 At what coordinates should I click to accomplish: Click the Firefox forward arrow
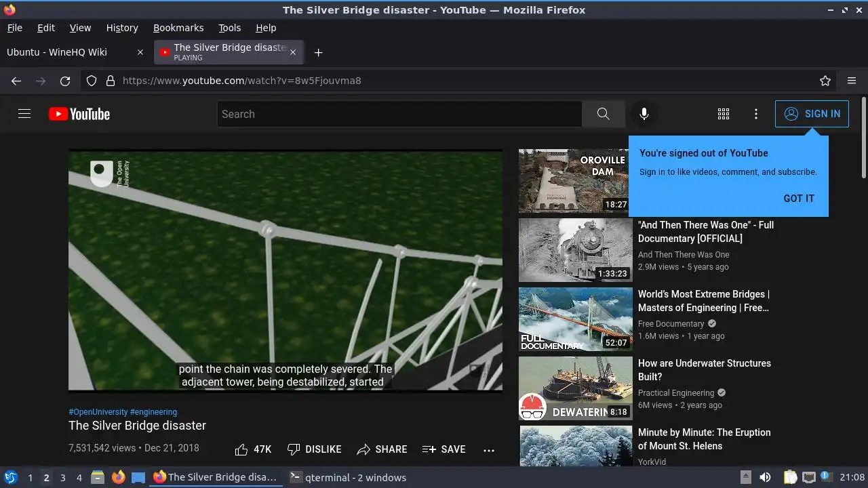pos(41,81)
